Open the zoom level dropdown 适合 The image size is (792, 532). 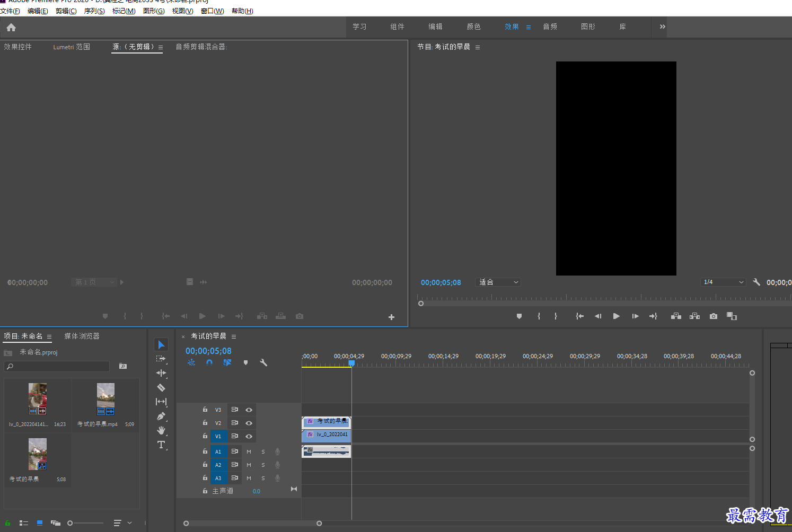(499, 282)
